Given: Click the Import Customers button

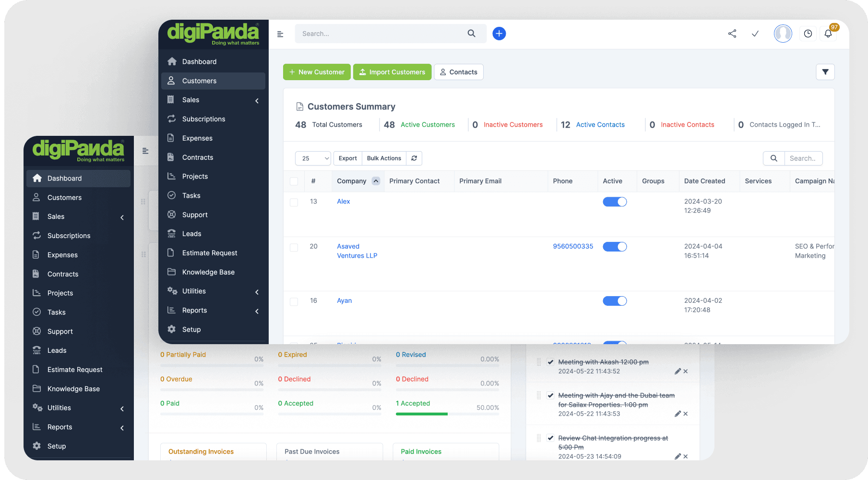Looking at the screenshot, I should [x=392, y=72].
